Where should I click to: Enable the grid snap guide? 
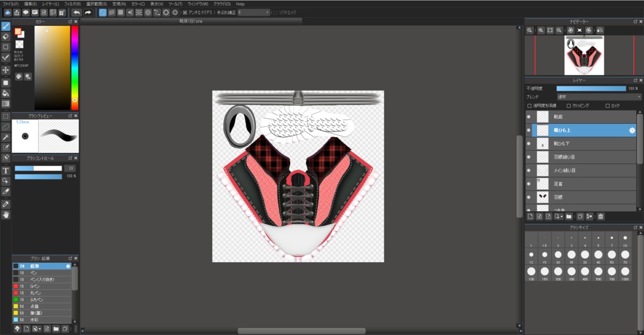pos(121,13)
